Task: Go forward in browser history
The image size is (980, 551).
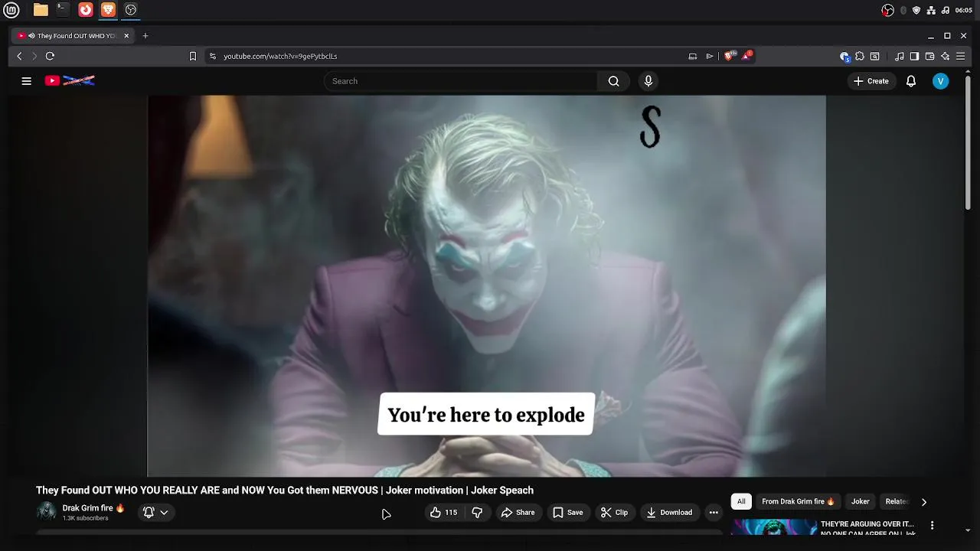Action: [x=34, y=56]
